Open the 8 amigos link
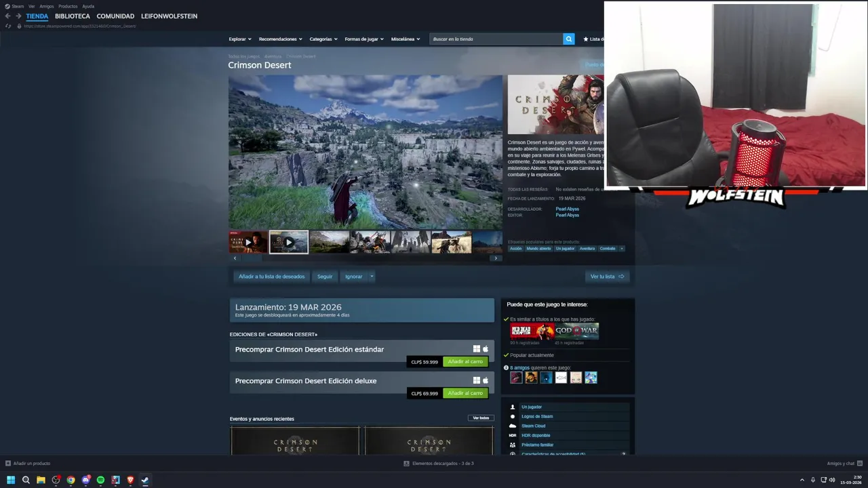This screenshot has height=488, width=868. tap(520, 367)
